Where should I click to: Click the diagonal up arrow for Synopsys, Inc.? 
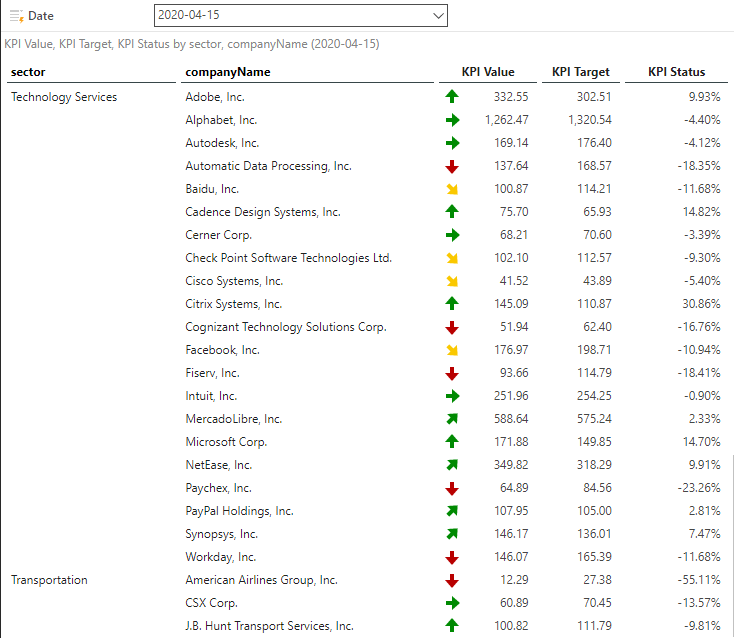[452, 534]
